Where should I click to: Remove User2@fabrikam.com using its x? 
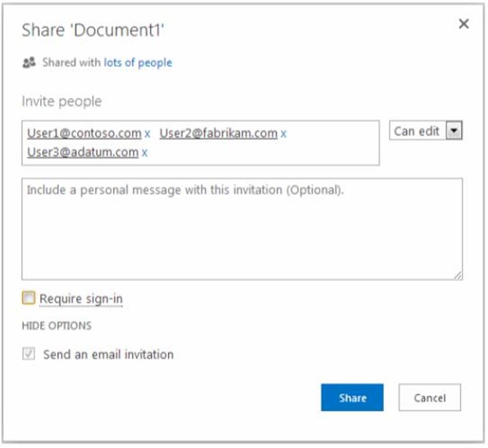coord(284,134)
